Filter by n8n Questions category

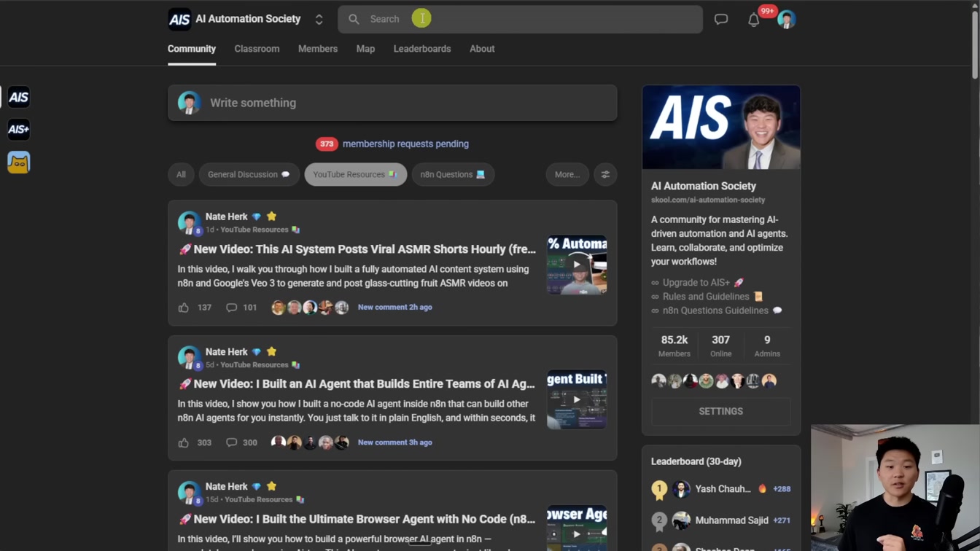(x=453, y=174)
